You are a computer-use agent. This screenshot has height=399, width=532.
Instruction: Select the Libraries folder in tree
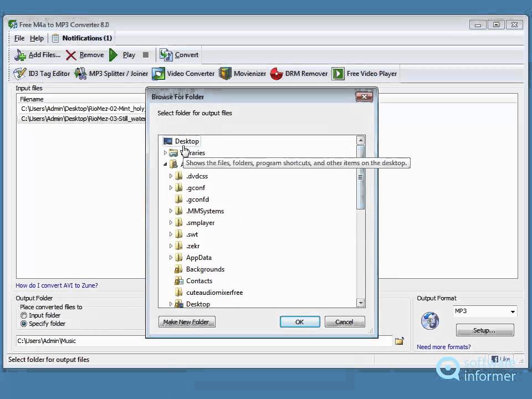pos(188,153)
